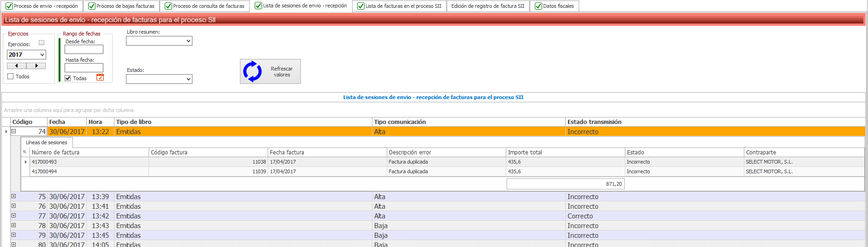Click the blue refresh arrows icon
This screenshot has height=247, width=868.
click(252, 71)
